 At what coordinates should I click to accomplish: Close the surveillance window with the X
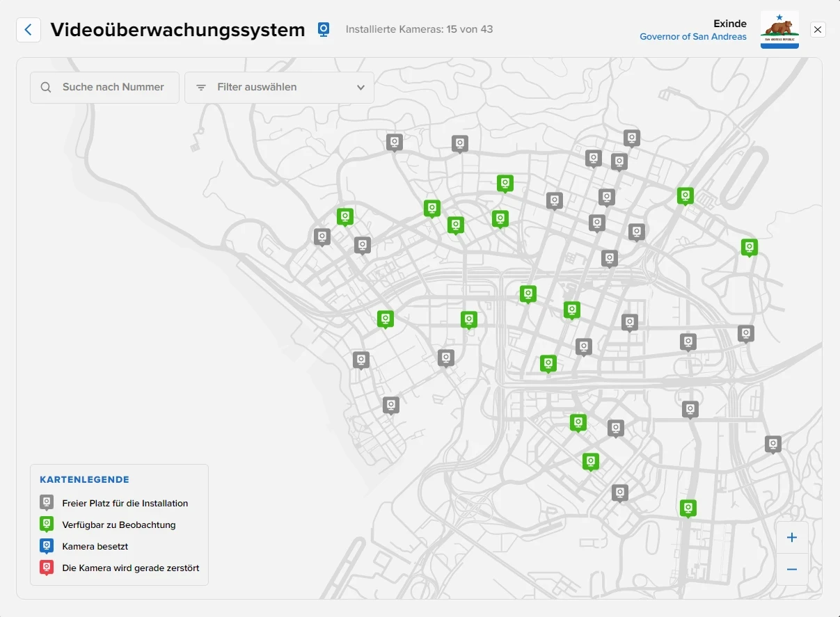click(818, 29)
